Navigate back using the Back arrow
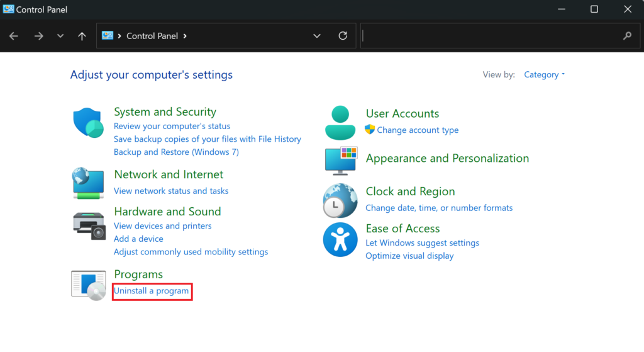Screen dimensions: 644x352 point(14,36)
